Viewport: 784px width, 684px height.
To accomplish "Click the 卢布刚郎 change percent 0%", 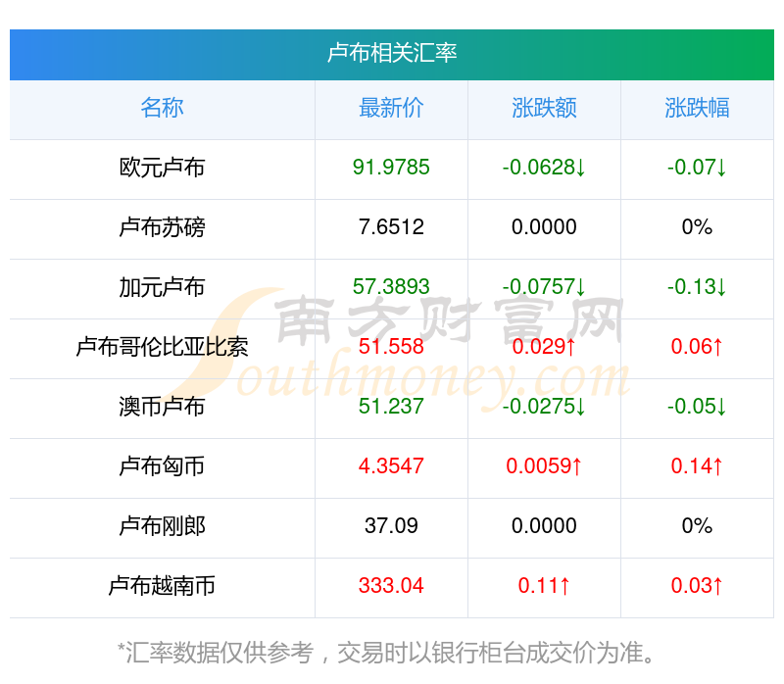I will tap(697, 526).
